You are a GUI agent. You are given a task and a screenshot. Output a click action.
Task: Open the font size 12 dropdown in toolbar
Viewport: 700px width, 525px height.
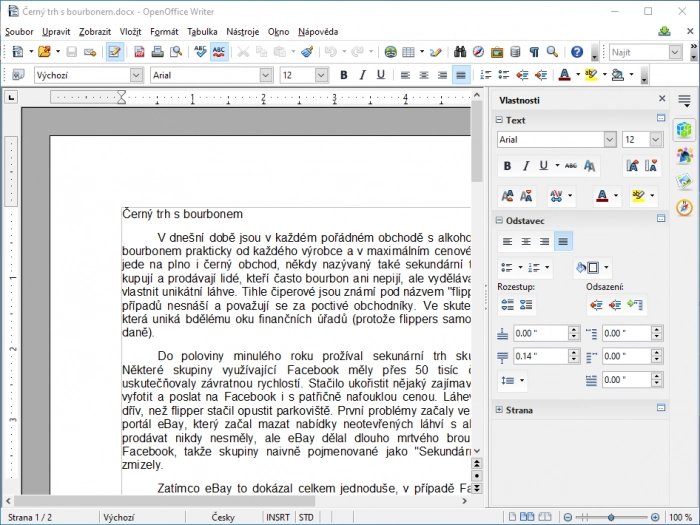(x=321, y=75)
